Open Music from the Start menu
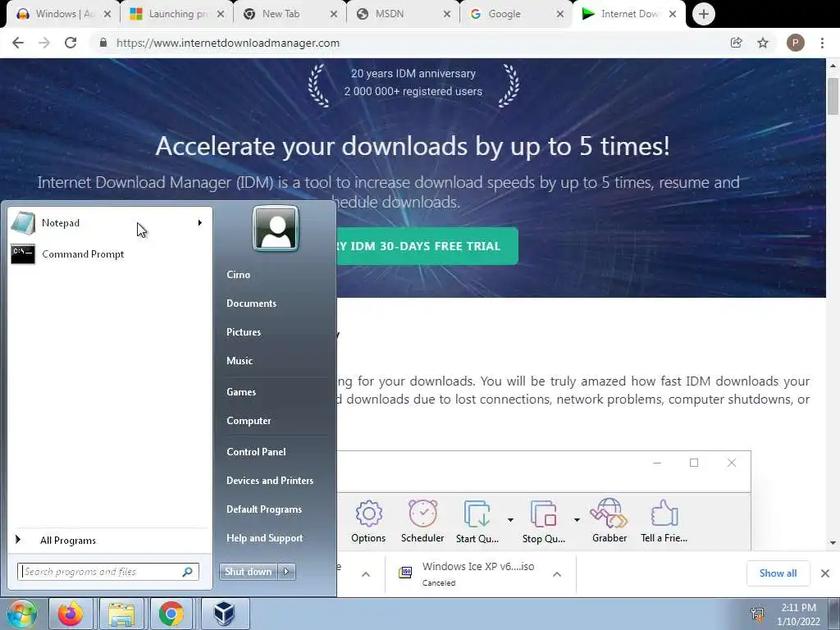Viewport: 840px width, 630px height. 240,361
